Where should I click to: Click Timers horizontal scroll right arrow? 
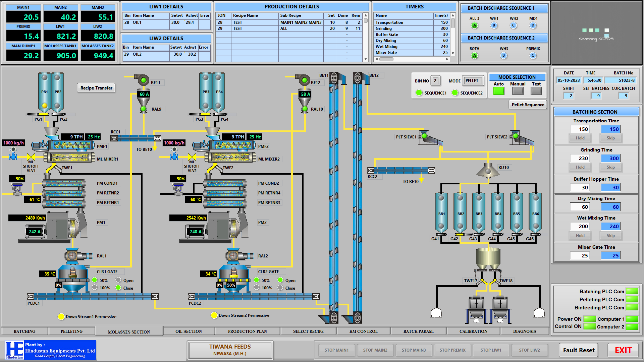tap(447, 59)
